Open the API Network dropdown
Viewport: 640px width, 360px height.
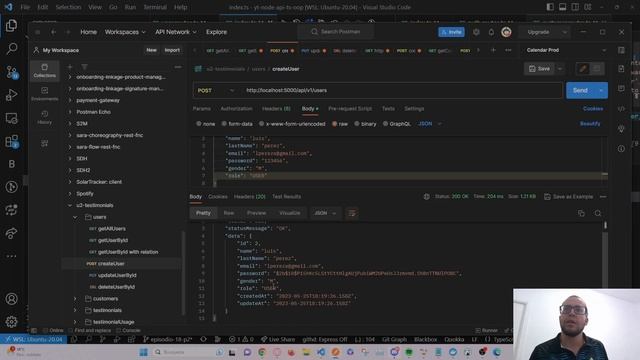click(176, 32)
